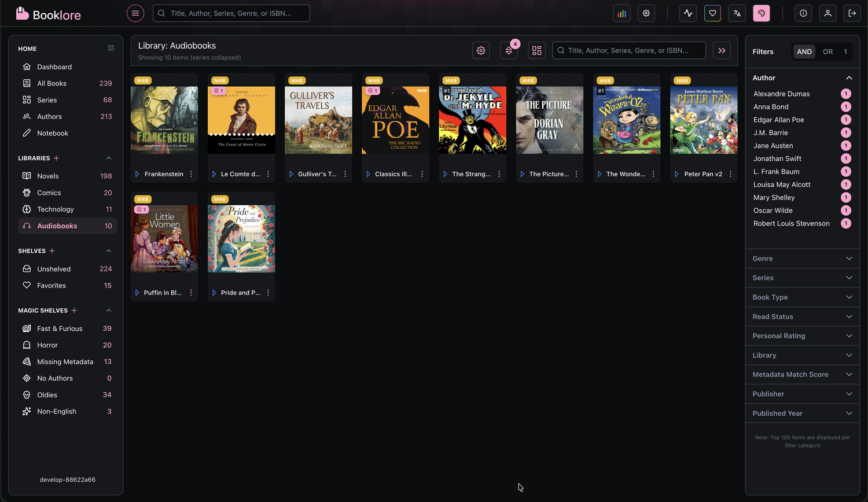Click the info circle icon
The image size is (868, 502).
(x=803, y=13)
